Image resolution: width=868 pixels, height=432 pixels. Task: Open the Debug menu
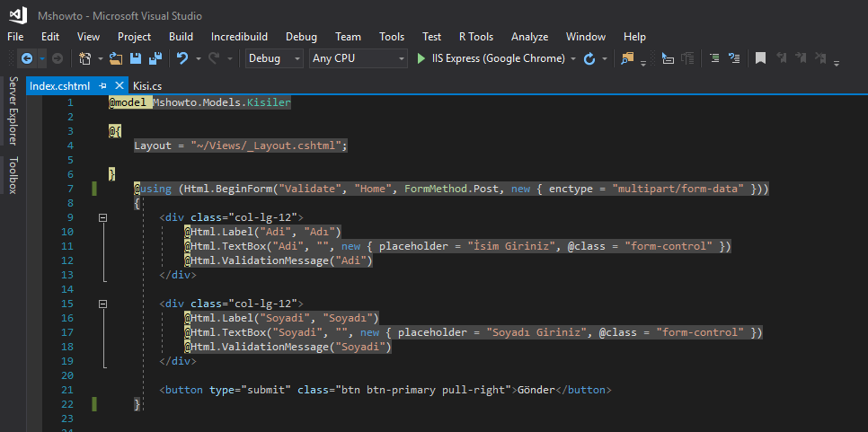[x=301, y=37]
